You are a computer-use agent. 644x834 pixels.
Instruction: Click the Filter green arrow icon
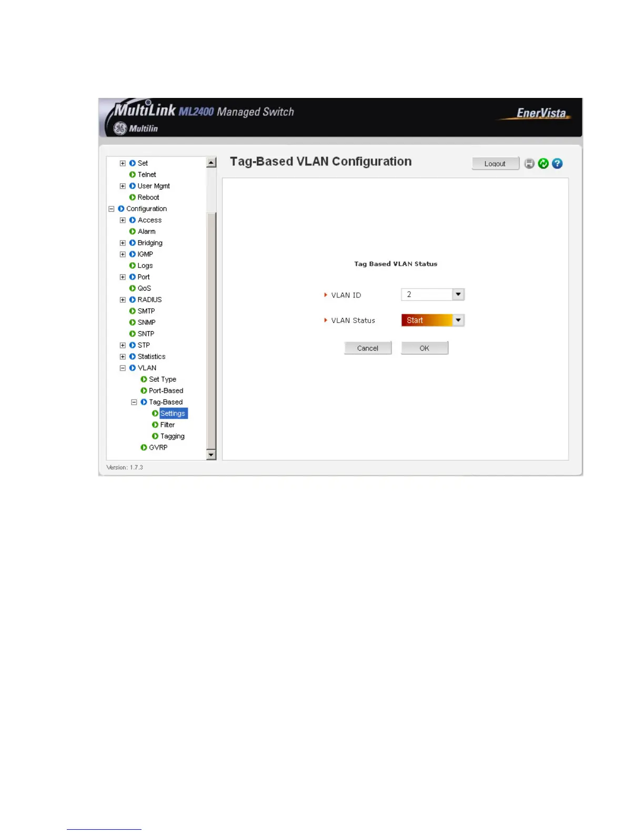(155, 425)
